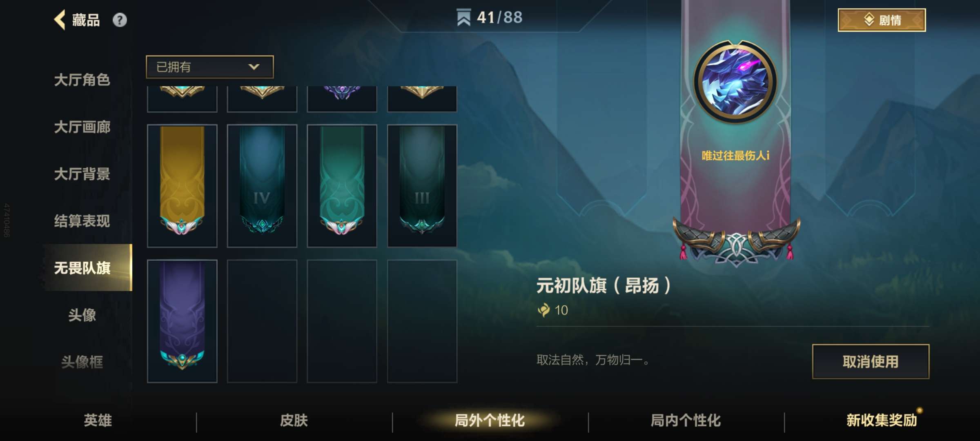The image size is (980, 441).
Task: Open the 头像 sidebar section
Action: pos(82,315)
